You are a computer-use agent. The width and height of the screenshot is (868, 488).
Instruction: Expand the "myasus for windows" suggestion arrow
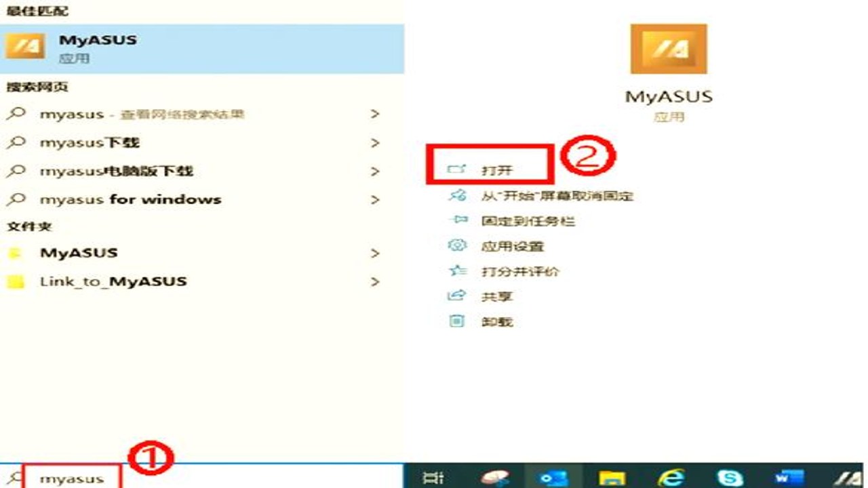(x=375, y=200)
